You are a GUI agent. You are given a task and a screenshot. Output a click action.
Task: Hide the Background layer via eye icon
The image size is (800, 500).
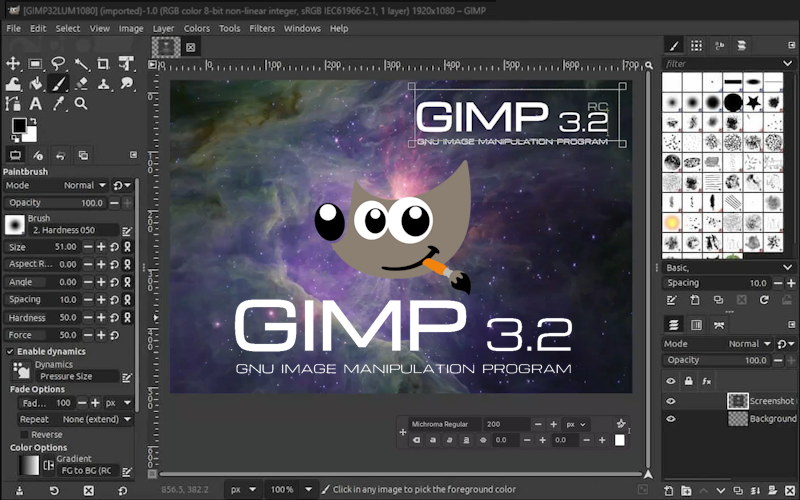[671, 419]
